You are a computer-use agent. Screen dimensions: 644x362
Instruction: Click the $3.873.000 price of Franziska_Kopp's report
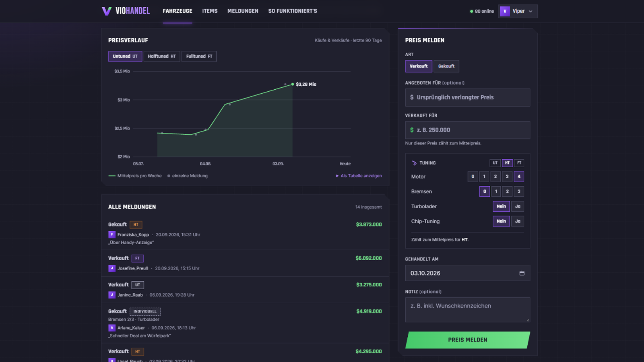(x=369, y=224)
